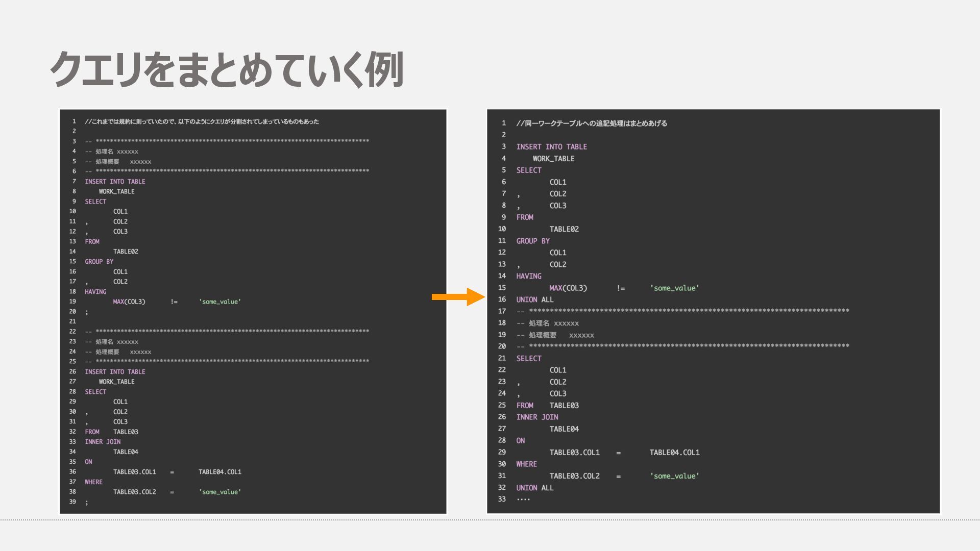This screenshot has width=980, height=551.
Task: Click WORK_TABLE on right panel line 4
Action: [x=553, y=159]
